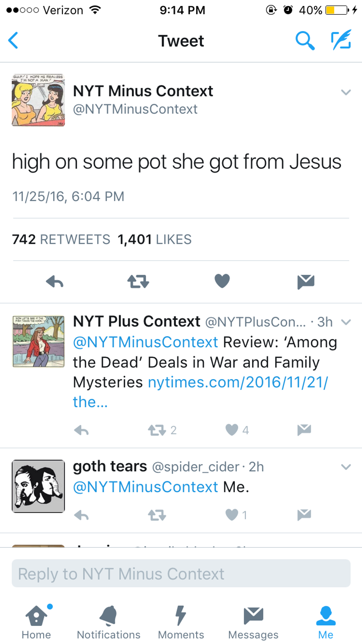The height and width of the screenshot is (644, 362).
Task: Reply to the goth tears tweet
Action: coord(81,515)
